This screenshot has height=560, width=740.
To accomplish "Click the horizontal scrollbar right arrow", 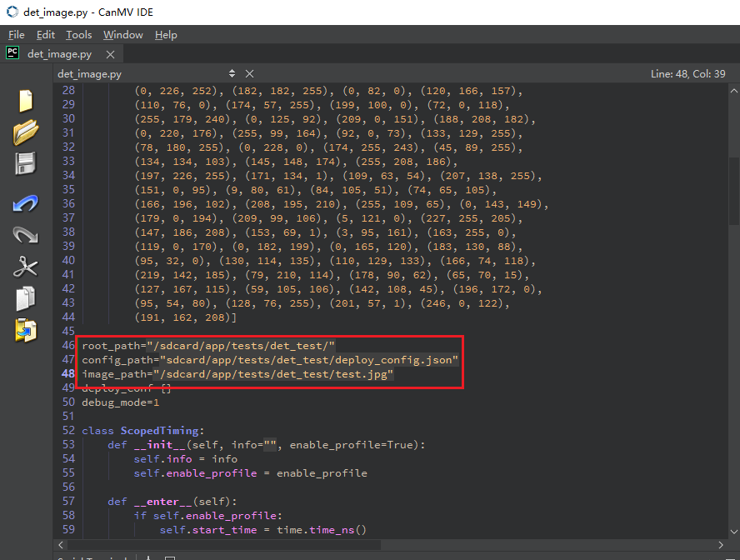I will 721,545.
